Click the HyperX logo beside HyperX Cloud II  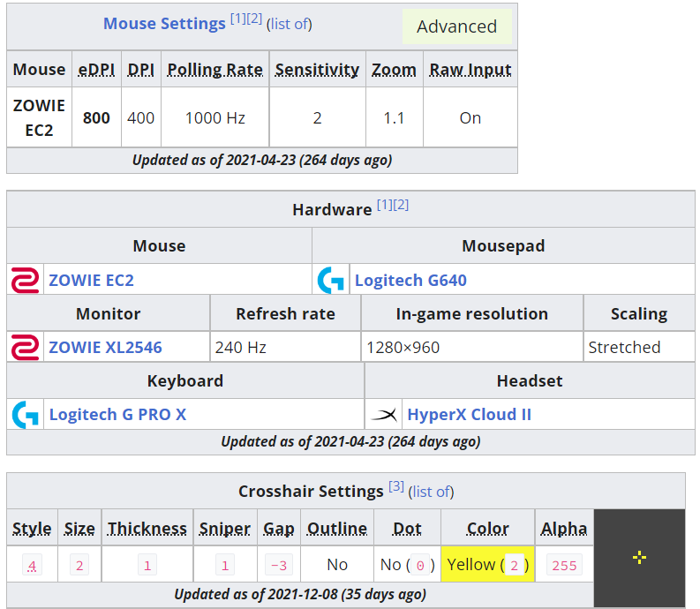[384, 415]
